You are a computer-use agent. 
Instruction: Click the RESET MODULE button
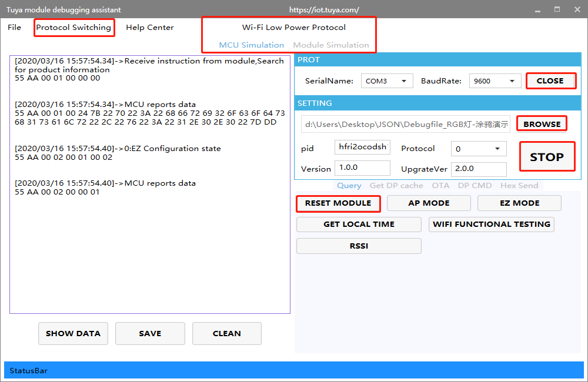click(x=338, y=203)
